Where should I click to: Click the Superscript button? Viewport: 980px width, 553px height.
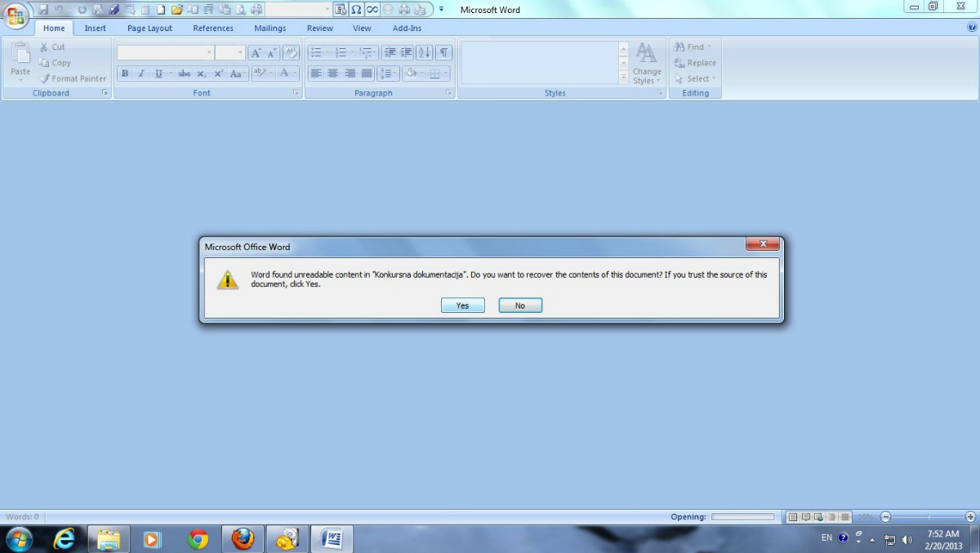click(x=218, y=74)
